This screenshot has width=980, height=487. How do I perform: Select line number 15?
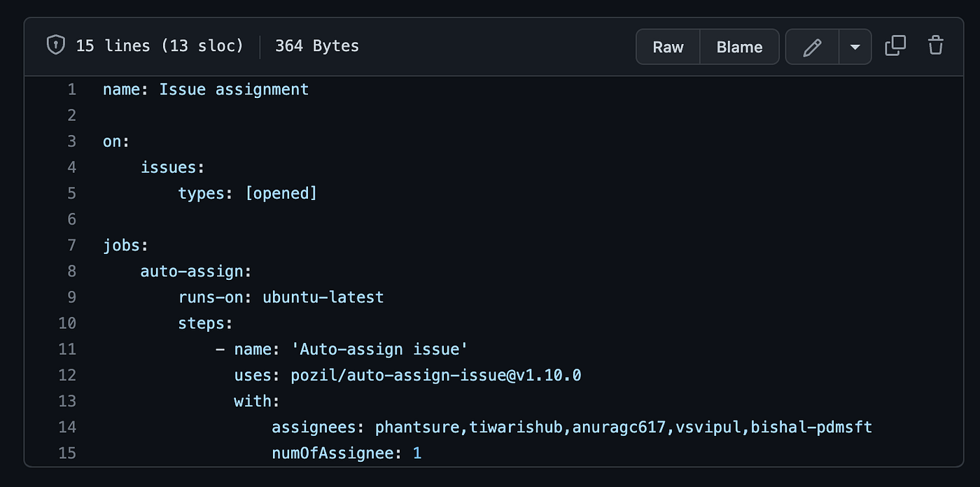tap(67, 453)
